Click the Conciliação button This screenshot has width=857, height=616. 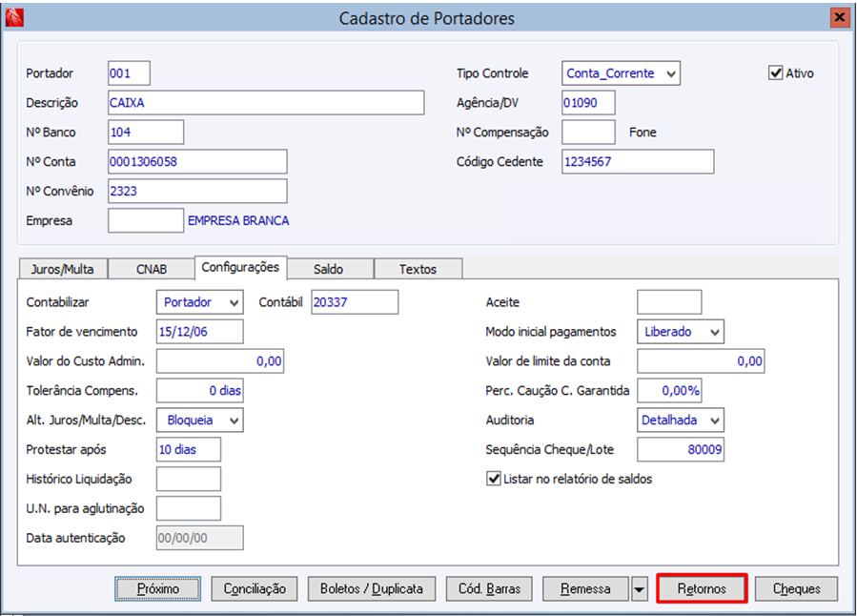coord(255,588)
